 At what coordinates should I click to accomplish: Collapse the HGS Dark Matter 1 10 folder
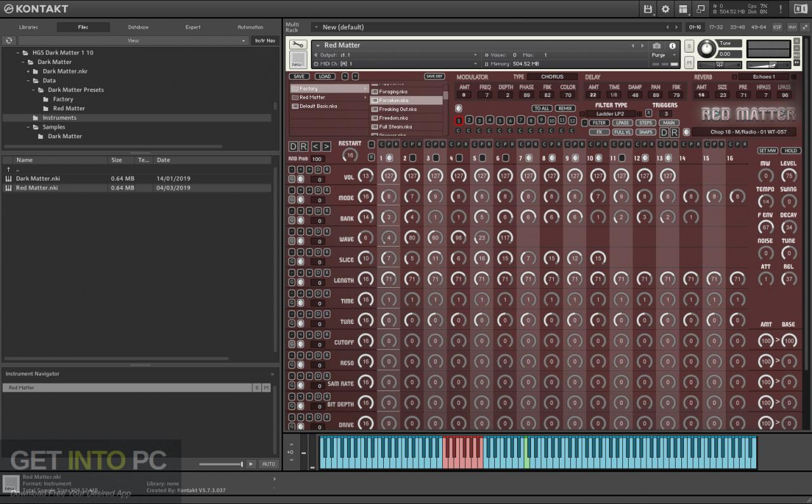pyautogui.click(x=18, y=53)
